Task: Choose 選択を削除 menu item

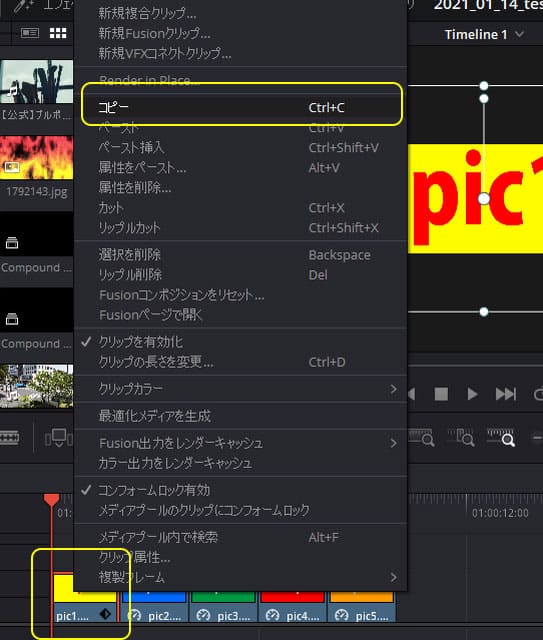Action: [x=241, y=255]
